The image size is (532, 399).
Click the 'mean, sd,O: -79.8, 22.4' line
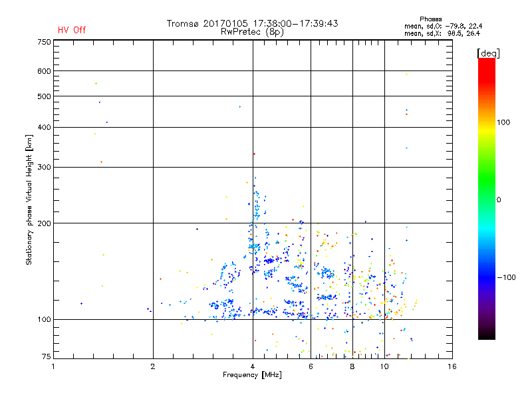tap(443, 26)
